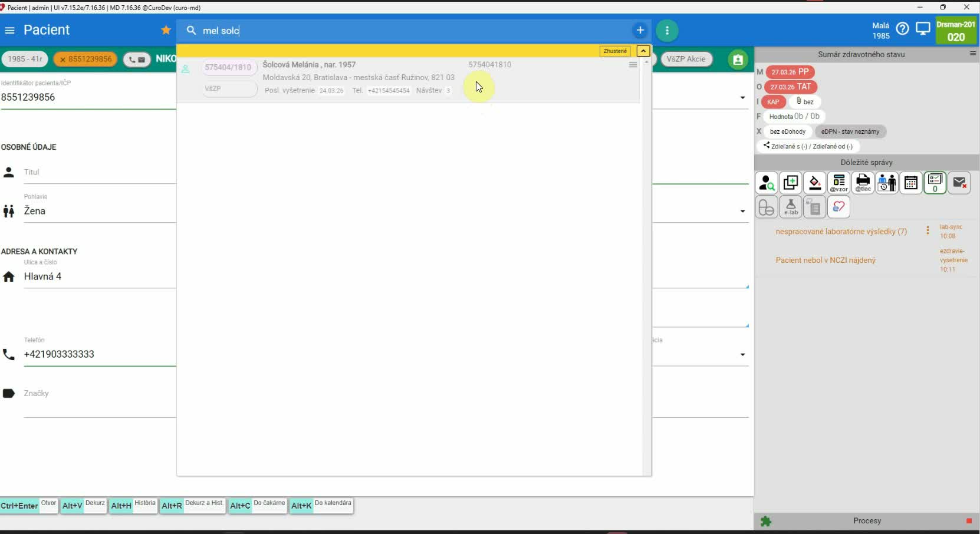Click the search field with 'mel solc'
Image resolution: width=980 pixels, height=534 pixels.
[413, 31]
